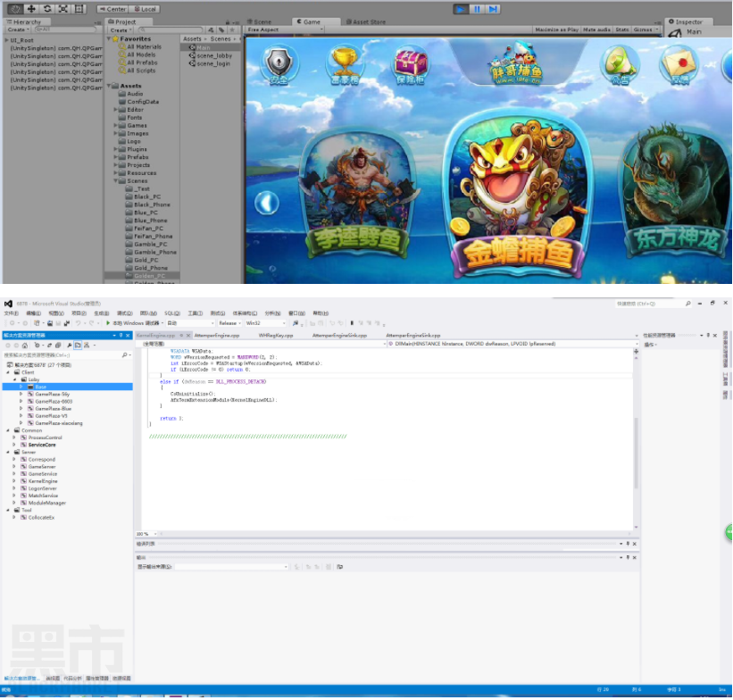Click the gold trophy icon in game view

click(x=345, y=65)
